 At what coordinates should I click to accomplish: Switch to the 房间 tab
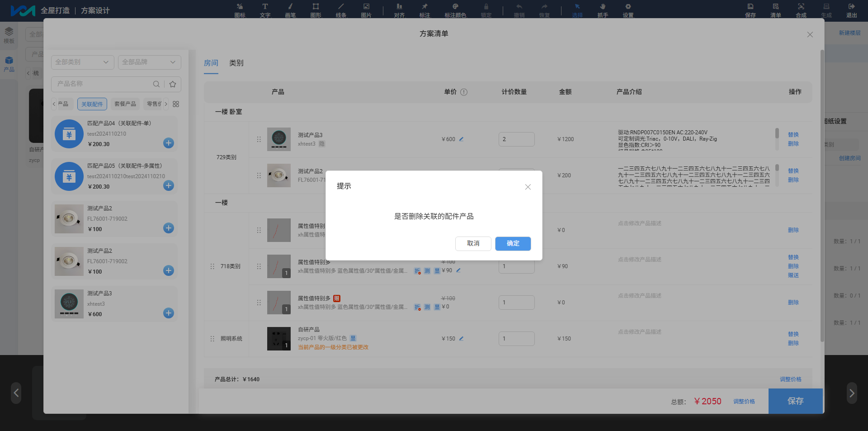[x=211, y=63]
